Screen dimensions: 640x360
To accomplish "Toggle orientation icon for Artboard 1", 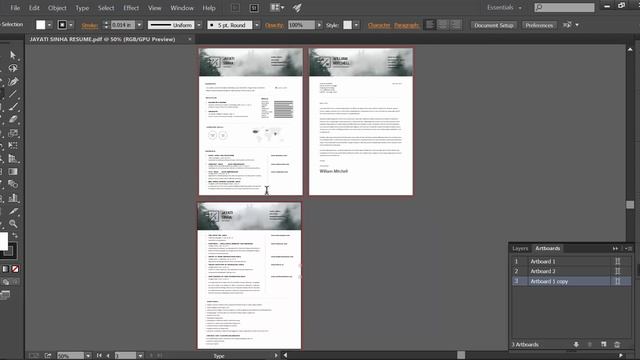I will 618,261.
